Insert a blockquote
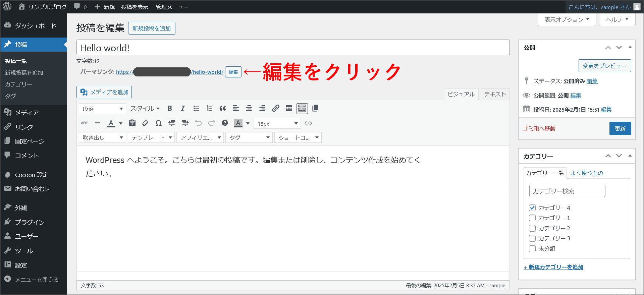Screen dimensions: 644x295 [x=222, y=108]
